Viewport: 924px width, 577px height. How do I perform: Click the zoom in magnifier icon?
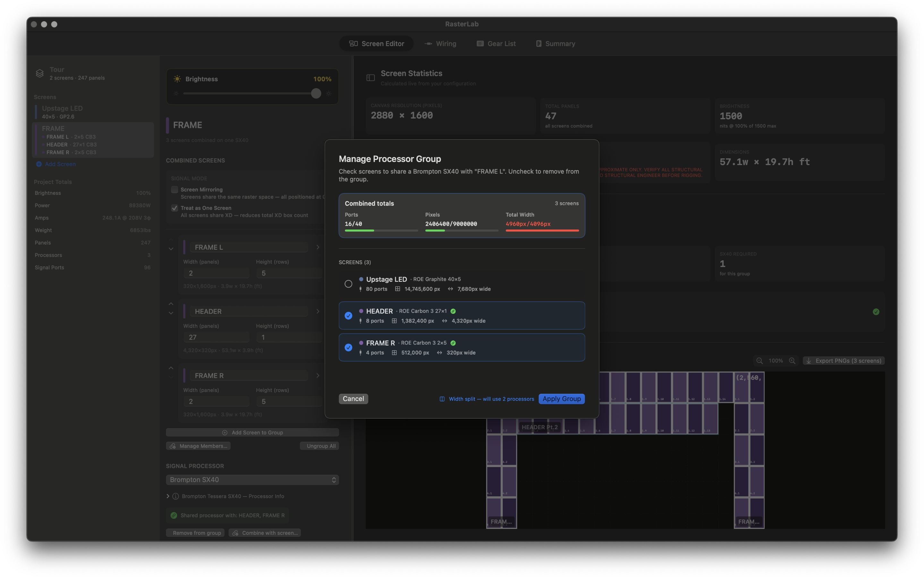792,361
